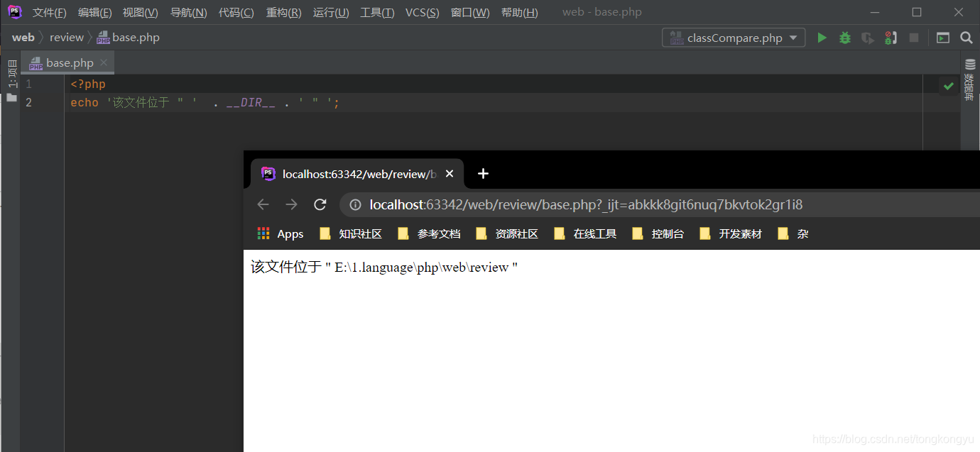Click the browser address bar URL

(586, 205)
